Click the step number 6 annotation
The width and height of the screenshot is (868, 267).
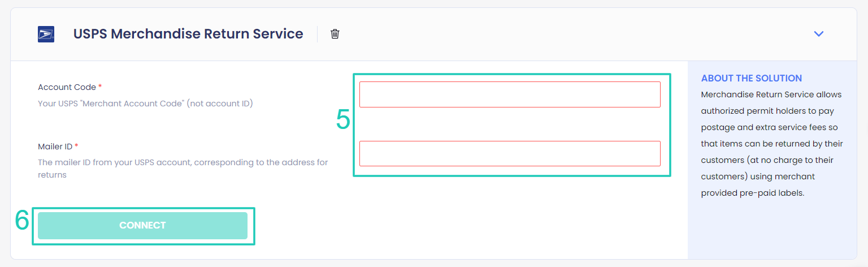click(x=22, y=221)
